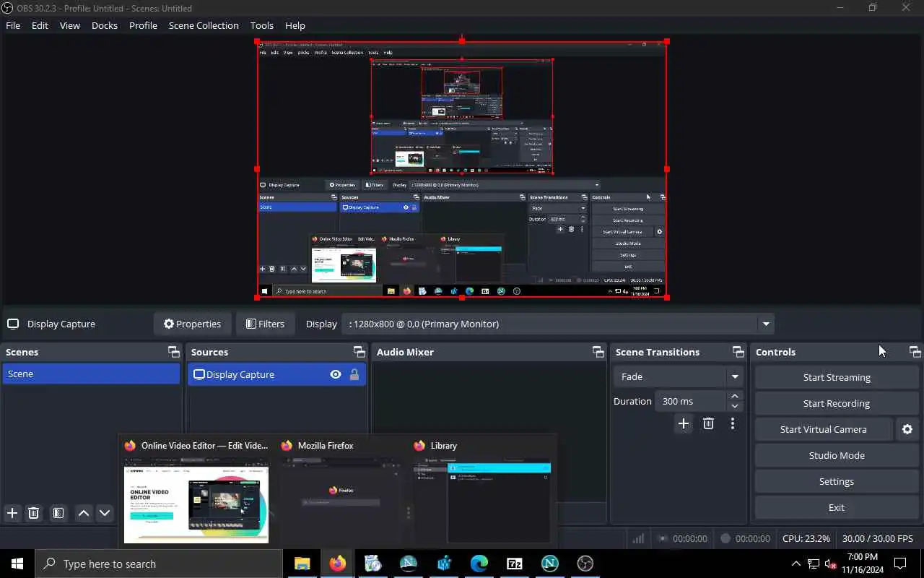Image resolution: width=924 pixels, height=578 pixels.
Task: Open transition properties via the three-dots icon
Action: [732, 423]
